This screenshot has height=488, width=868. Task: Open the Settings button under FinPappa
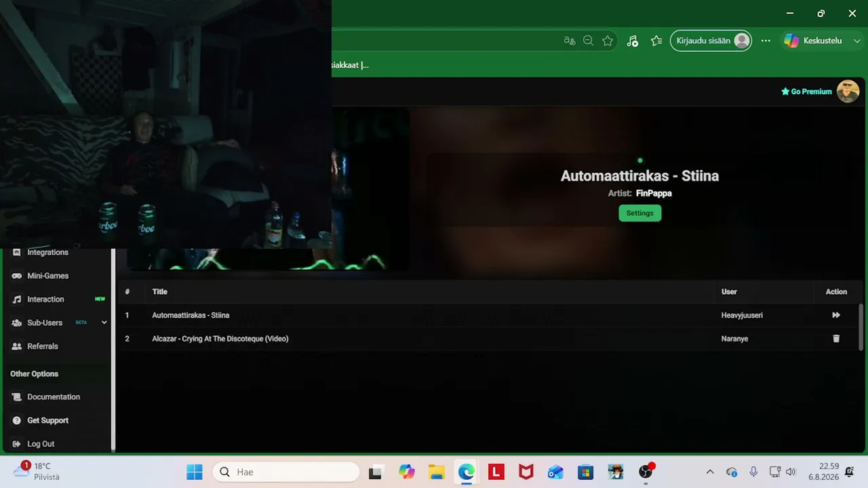[x=639, y=213]
